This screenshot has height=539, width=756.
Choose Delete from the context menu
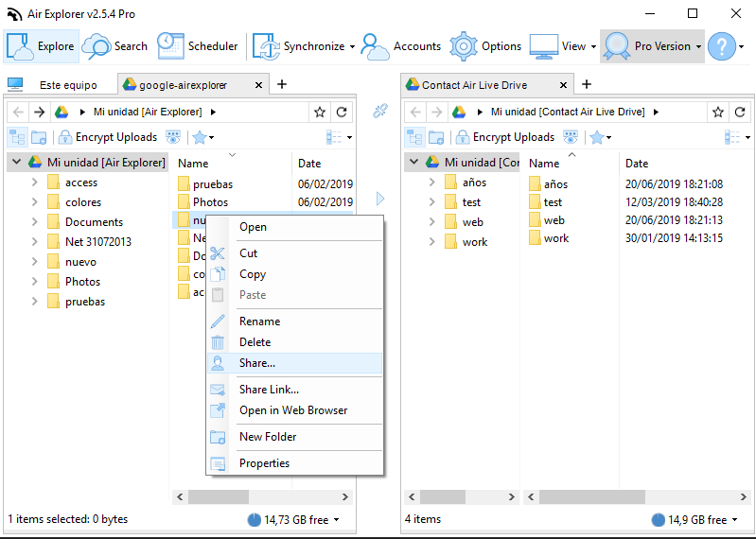click(294, 342)
